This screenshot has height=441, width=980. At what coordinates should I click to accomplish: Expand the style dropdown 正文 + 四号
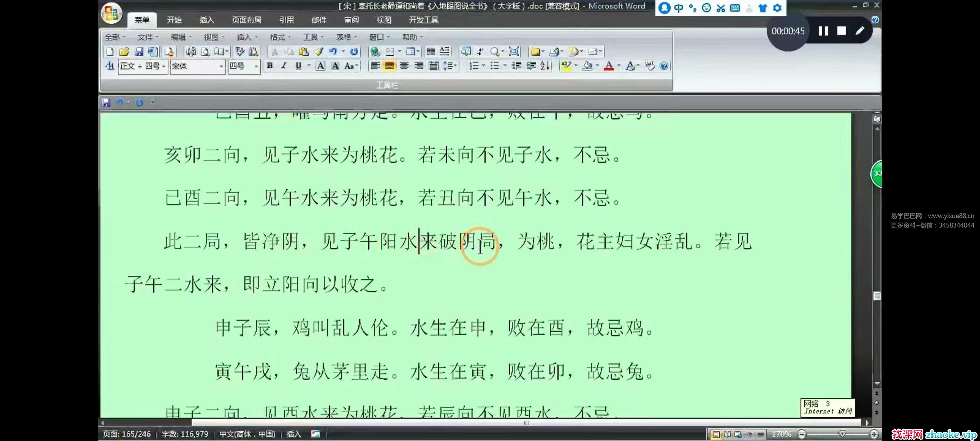click(164, 66)
